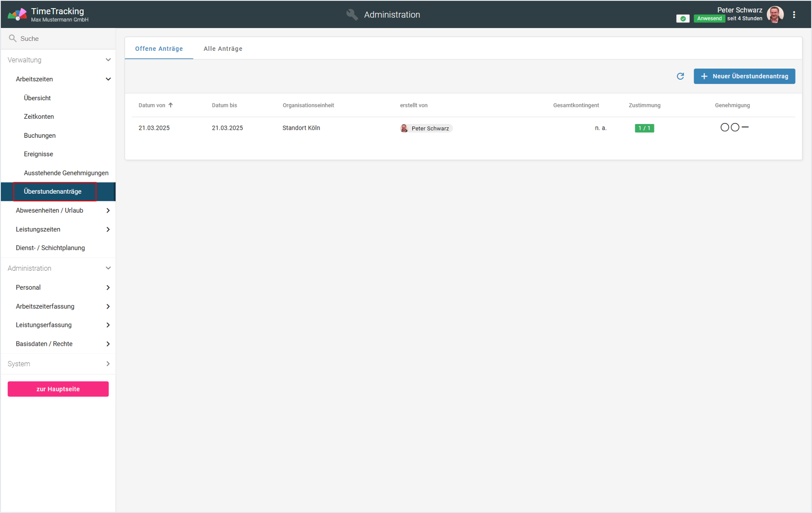This screenshot has height=513, width=812.
Task: Click the refresh icon above the table
Action: coord(680,76)
